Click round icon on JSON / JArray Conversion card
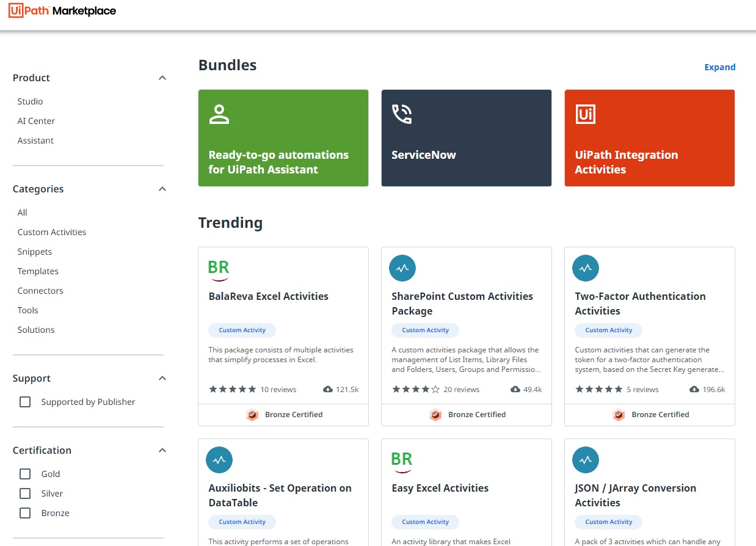Screen dimensions: 756x546 [x=586, y=460]
